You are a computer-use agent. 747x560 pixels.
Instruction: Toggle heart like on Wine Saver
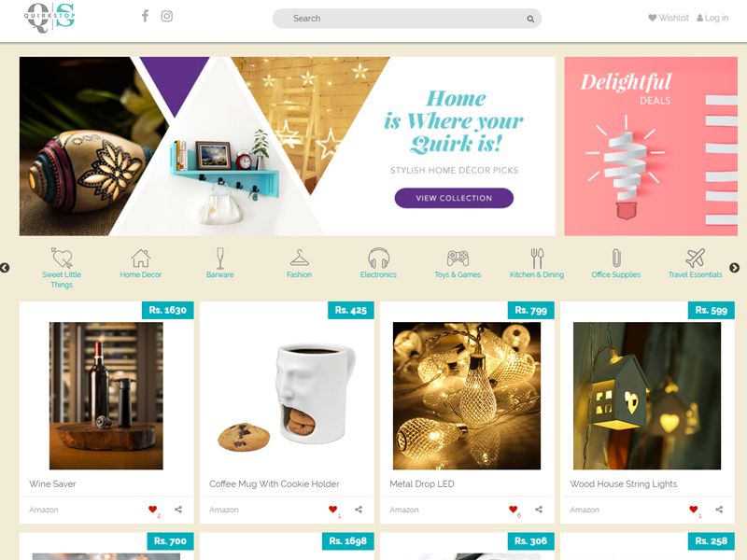[152, 509]
